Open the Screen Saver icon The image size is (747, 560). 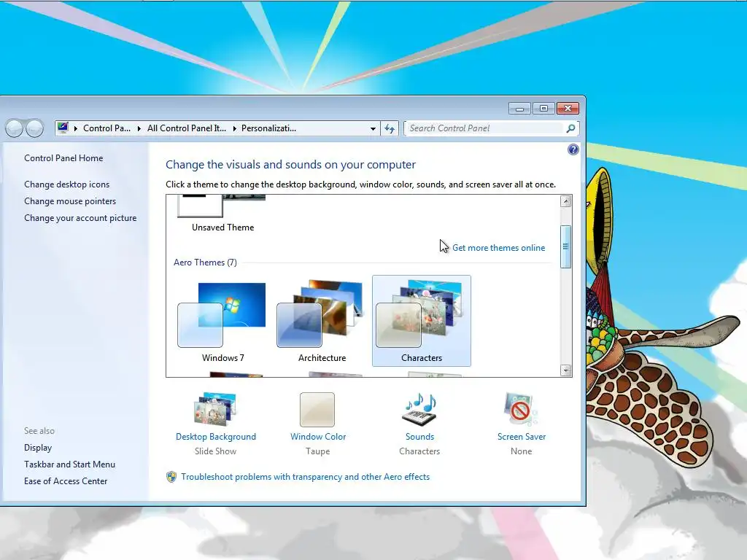[x=521, y=409]
